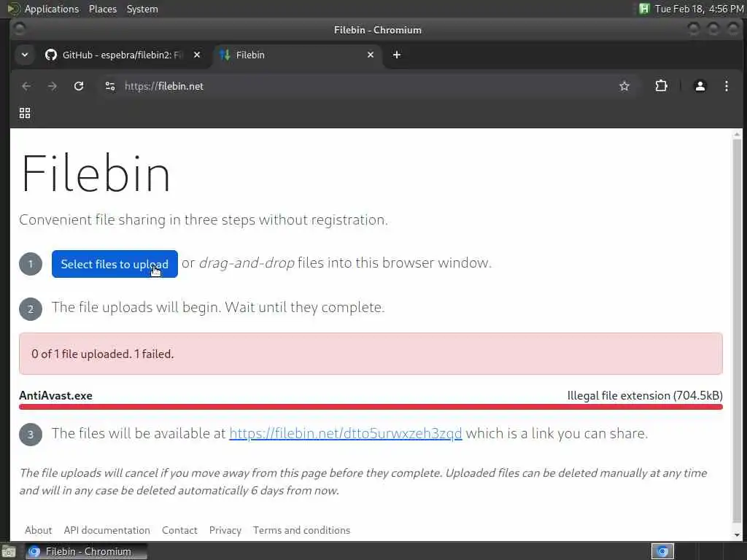
Task: Click the window menu button in title bar
Action: tap(20, 29)
